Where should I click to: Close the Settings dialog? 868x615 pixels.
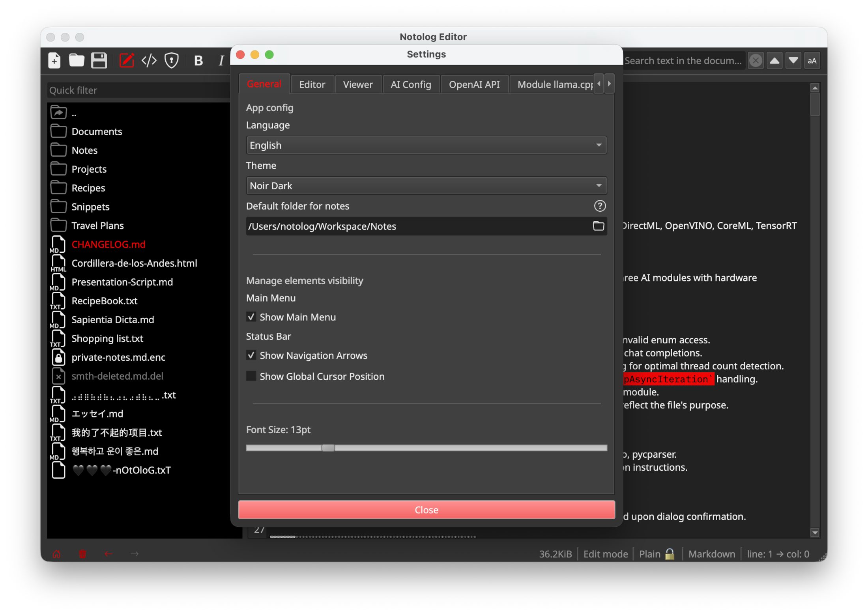coord(426,509)
